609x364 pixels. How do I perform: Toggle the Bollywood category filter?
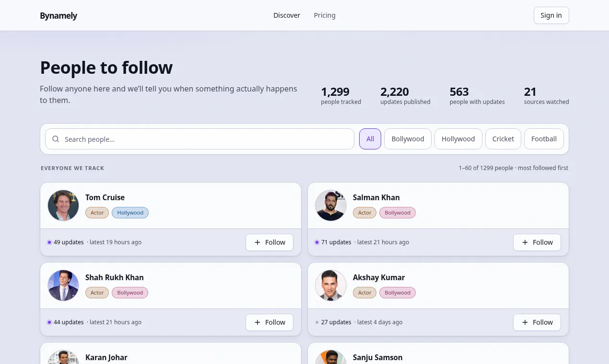pos(408,139)
